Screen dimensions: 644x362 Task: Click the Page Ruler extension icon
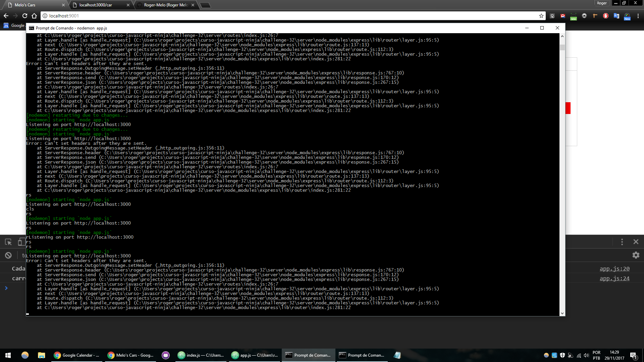(x=595, y=16)
